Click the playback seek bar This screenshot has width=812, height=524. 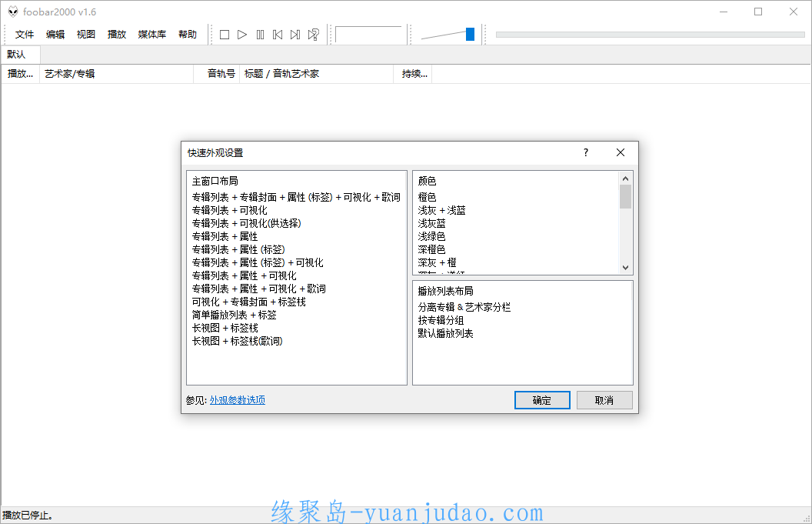coord(651,35)
